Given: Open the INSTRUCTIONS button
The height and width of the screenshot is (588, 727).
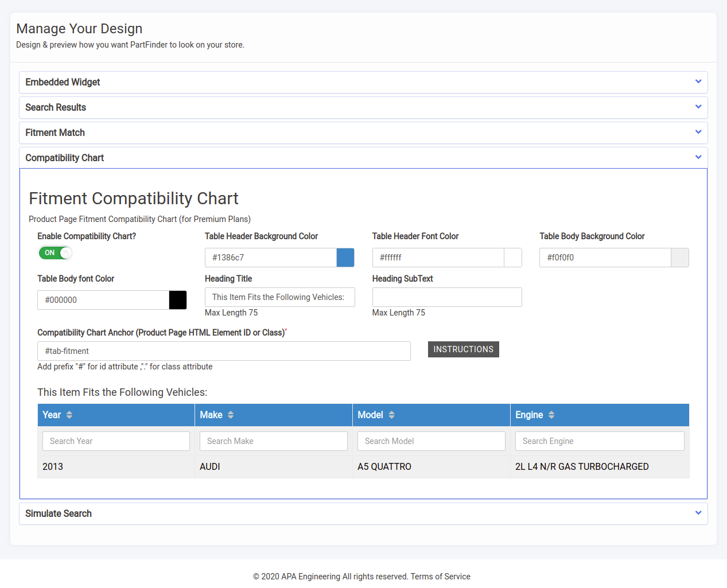Looking at the screenshot, I should (464, 349).
